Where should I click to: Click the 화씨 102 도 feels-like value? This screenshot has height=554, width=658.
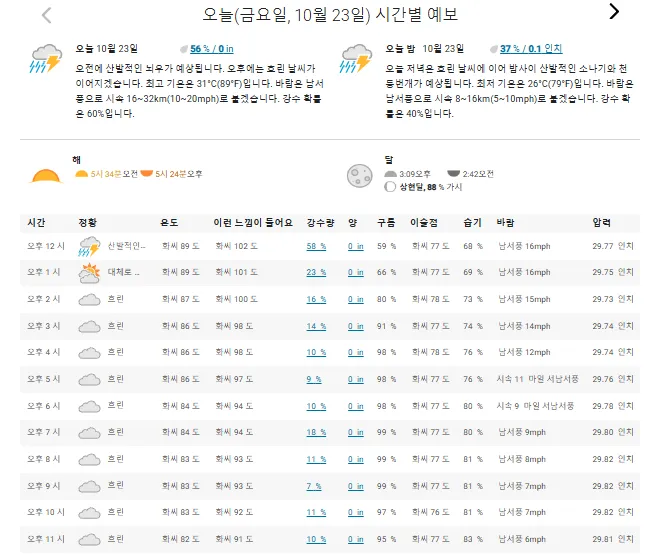click(236, 246)
